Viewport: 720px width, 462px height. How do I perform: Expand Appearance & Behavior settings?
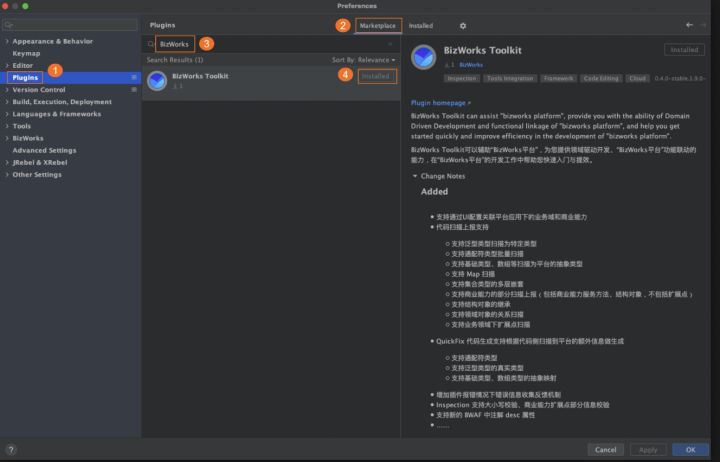click(7, 41)
